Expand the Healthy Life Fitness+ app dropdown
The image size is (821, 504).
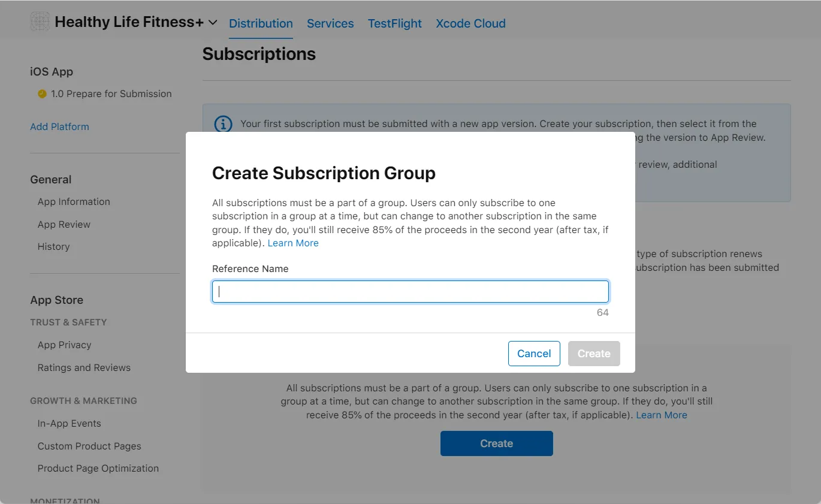tap(213, 23)
